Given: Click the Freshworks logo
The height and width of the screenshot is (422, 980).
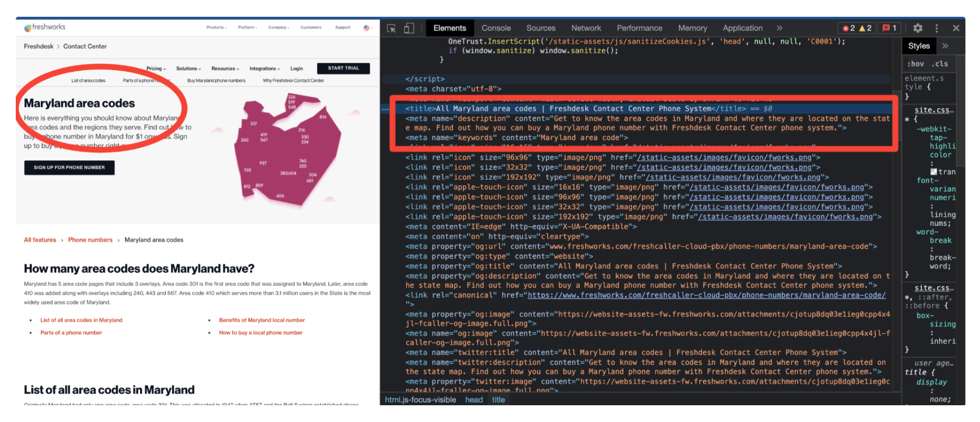Looking at the screenshot, I should [45, 27].
